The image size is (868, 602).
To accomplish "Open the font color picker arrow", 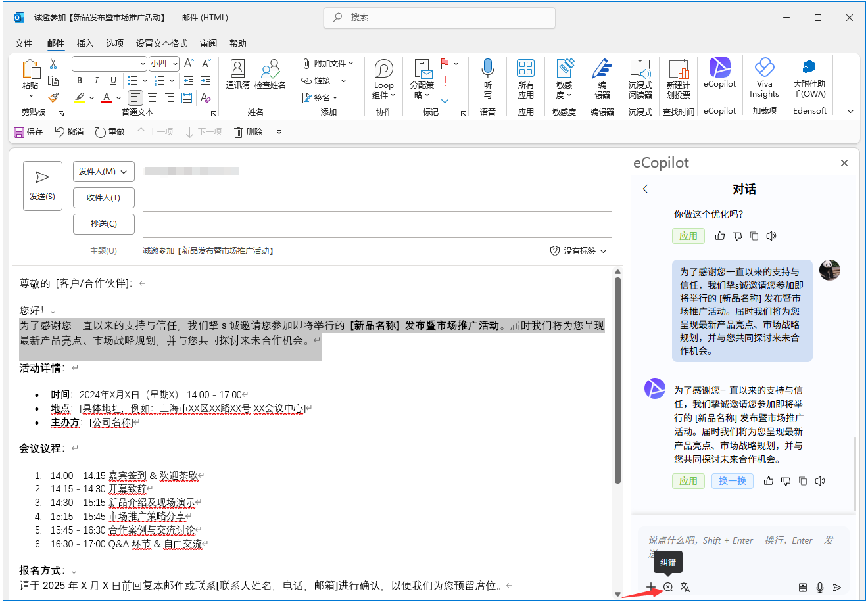I will pyautogui.click(x=118, y=98).
